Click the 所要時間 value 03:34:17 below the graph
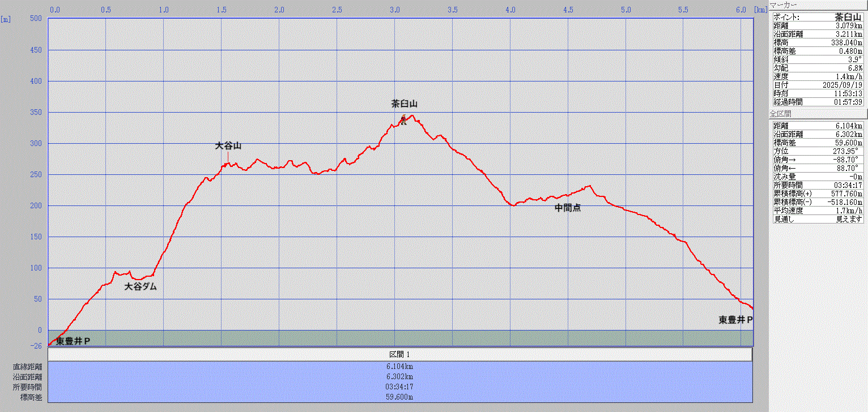 400,387
